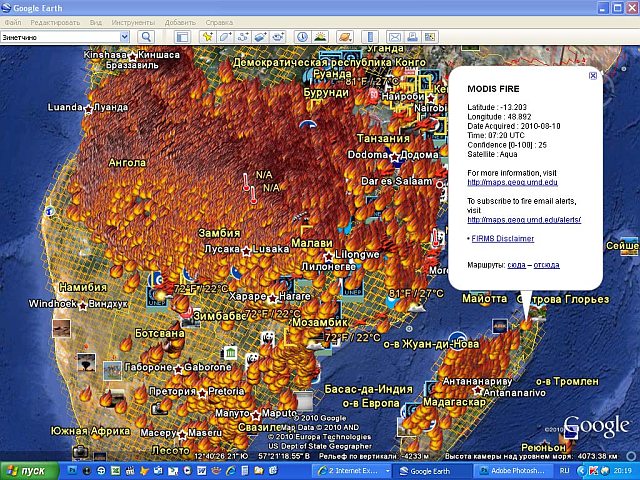Viewport: 640px width, 480px height.
Task: Expand the search field dropdown arrow
Action: pos(124,37)
